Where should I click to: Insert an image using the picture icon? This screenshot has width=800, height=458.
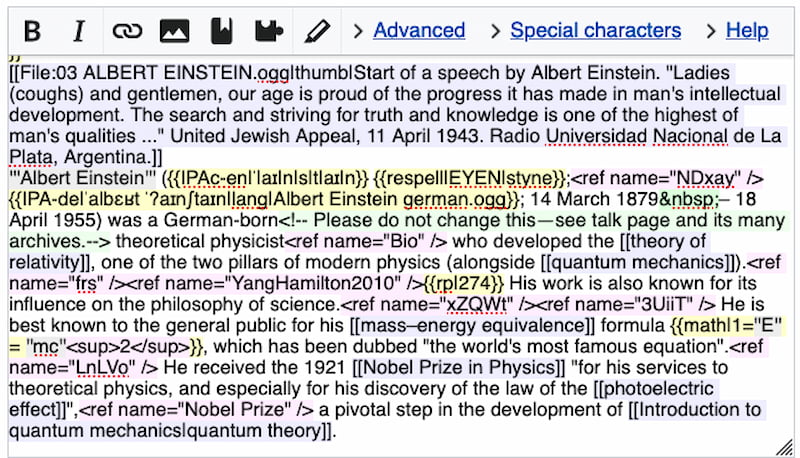point(174,31)
